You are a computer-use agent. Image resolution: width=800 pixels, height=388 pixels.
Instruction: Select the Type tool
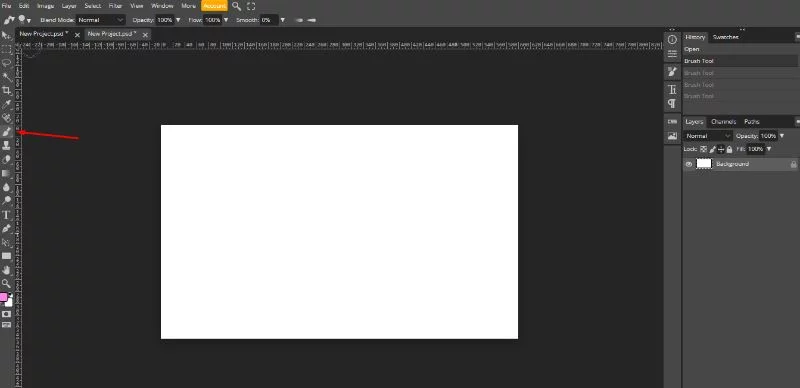click(x=6, y=214)
